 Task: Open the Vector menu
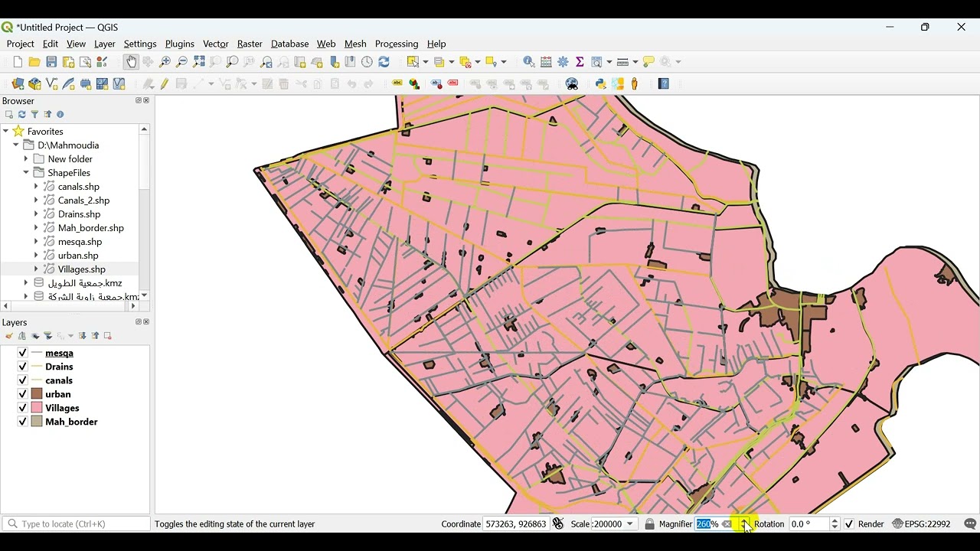(216, 44)
